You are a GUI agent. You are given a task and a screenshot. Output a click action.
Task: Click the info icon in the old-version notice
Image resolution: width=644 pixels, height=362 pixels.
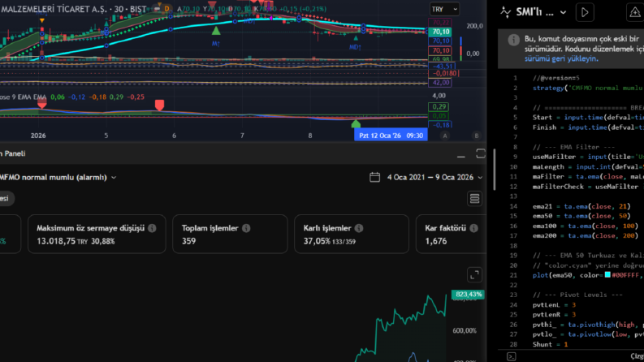[x=513, y=40]
